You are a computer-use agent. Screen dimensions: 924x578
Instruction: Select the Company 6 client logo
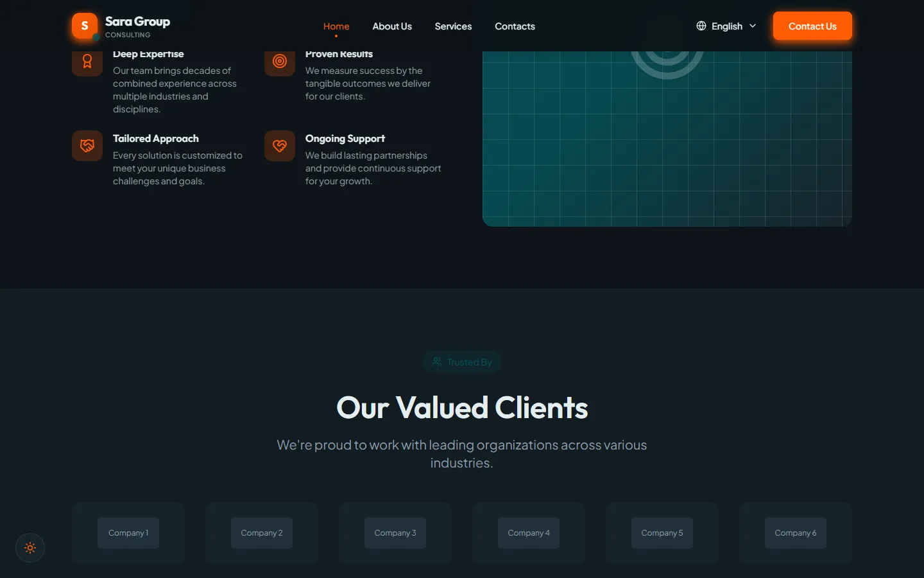click(x=796, y=533)
